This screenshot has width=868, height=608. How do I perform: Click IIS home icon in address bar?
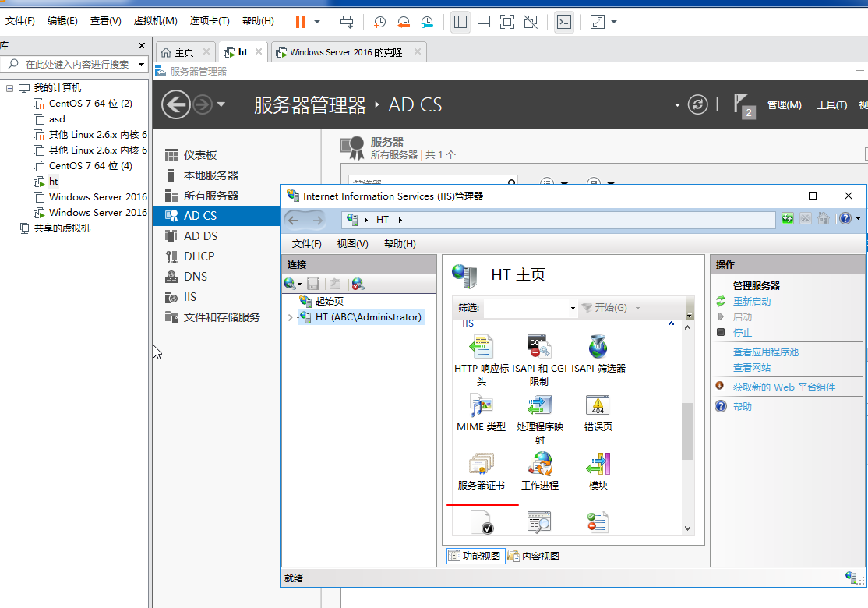tap(824, 219)
